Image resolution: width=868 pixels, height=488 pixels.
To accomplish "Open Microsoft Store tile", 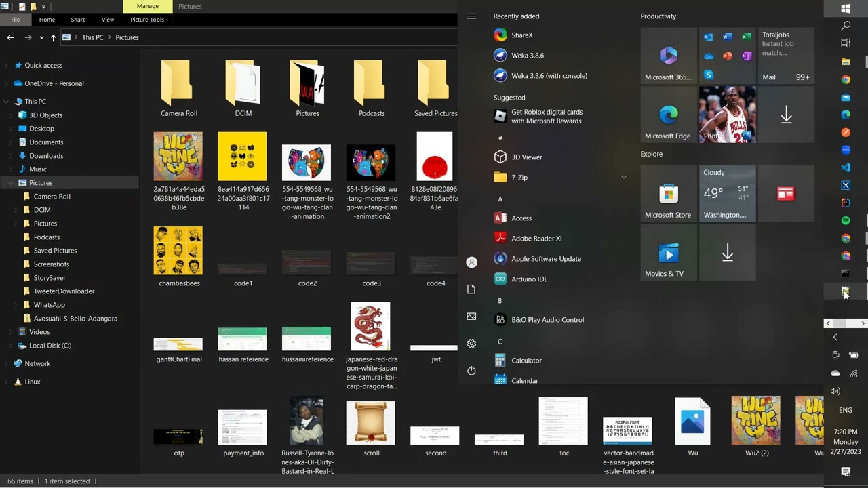I will pyautogui.click(x=669, y=194).
